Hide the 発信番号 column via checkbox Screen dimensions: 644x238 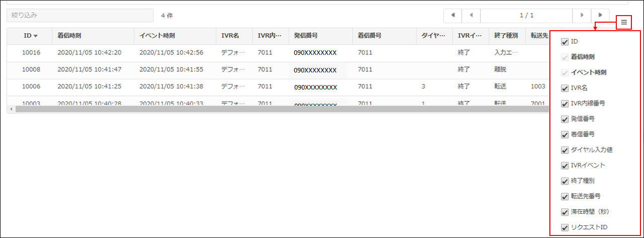(565, 119)
